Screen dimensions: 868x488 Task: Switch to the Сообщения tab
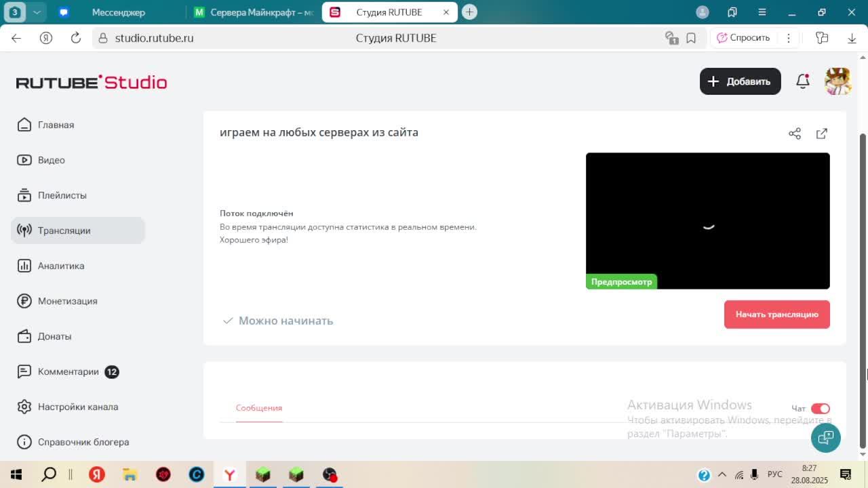(259, 408)
